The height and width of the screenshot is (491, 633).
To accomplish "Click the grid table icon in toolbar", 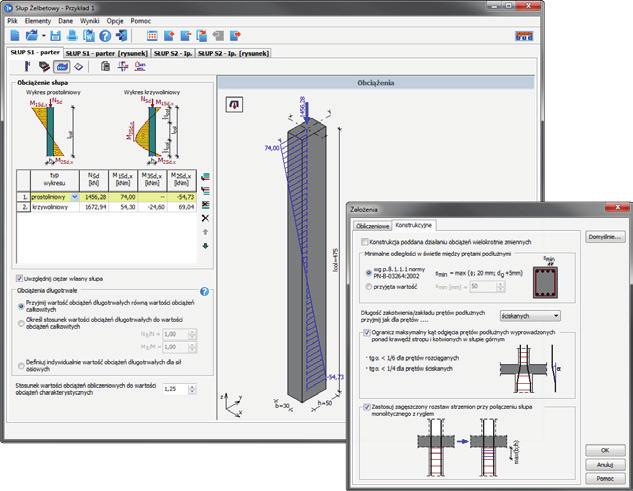I will (x=152, y=36).
